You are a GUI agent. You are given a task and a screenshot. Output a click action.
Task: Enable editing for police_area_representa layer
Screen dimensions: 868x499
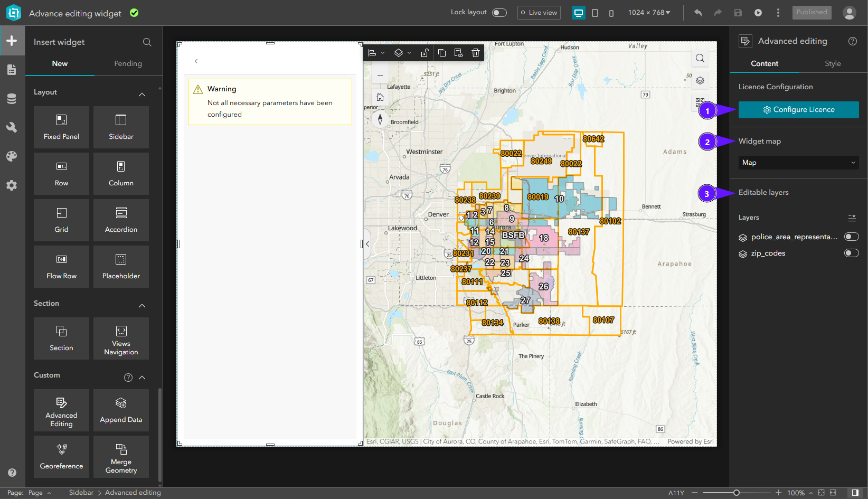pyautogui.click(x=851, y=237)
